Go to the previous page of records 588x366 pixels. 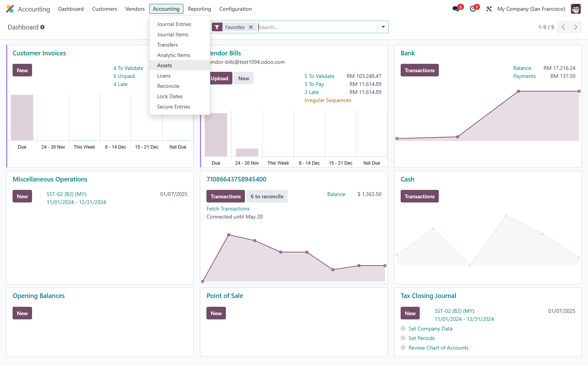coord(563,27)
